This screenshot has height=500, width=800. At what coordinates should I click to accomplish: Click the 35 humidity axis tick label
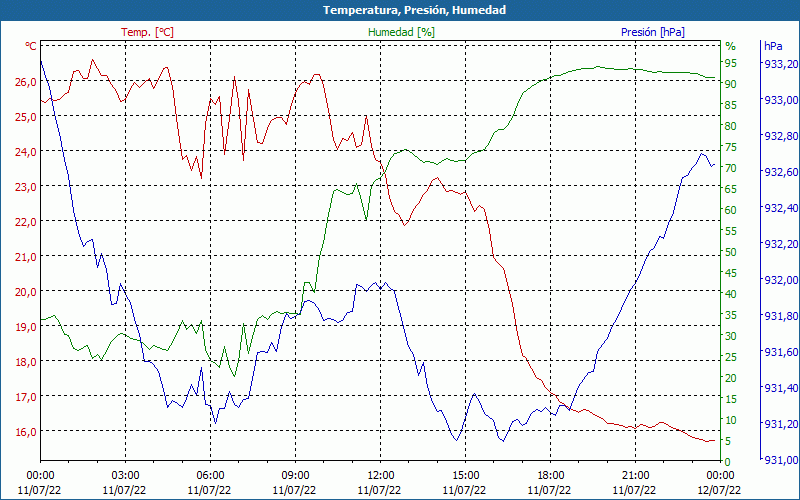[731, 315]
